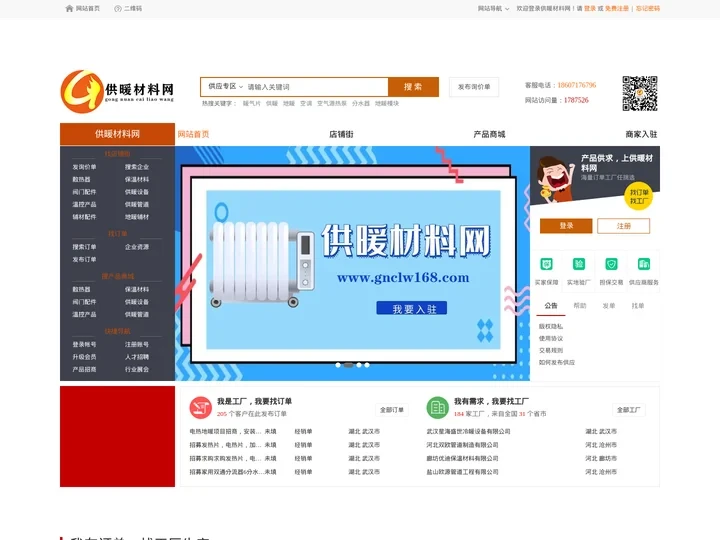Screen dimensions: 720x540
Task: Open 发布订单 in the sidebar
Action: click(x=84, y=259)
